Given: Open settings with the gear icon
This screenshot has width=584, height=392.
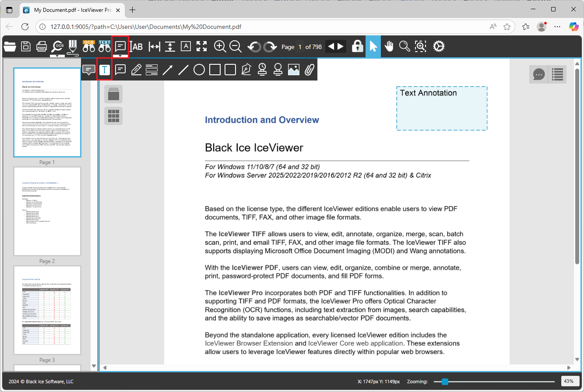Looking at the screenshot, I should tap(439, 46).
